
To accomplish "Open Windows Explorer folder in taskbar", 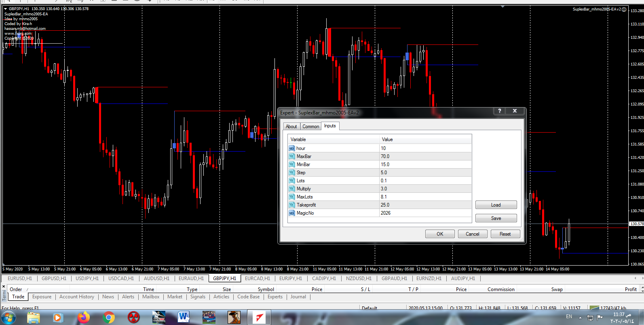I will tap(34, 318).
